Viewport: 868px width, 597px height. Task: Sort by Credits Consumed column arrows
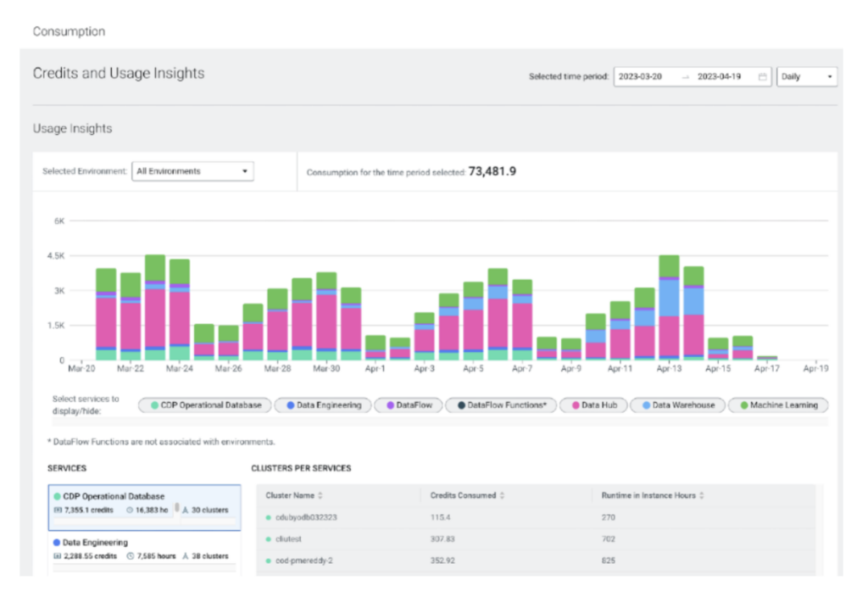tap(501, 495)
